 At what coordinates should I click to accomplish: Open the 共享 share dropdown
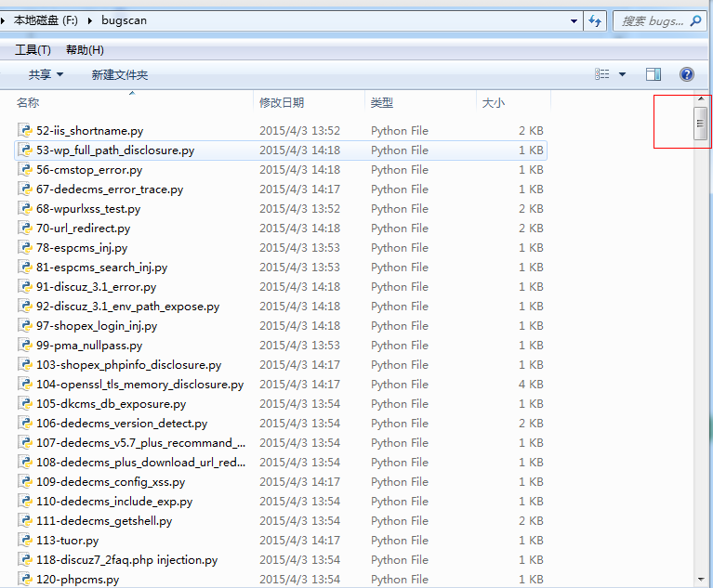point(46,74)
